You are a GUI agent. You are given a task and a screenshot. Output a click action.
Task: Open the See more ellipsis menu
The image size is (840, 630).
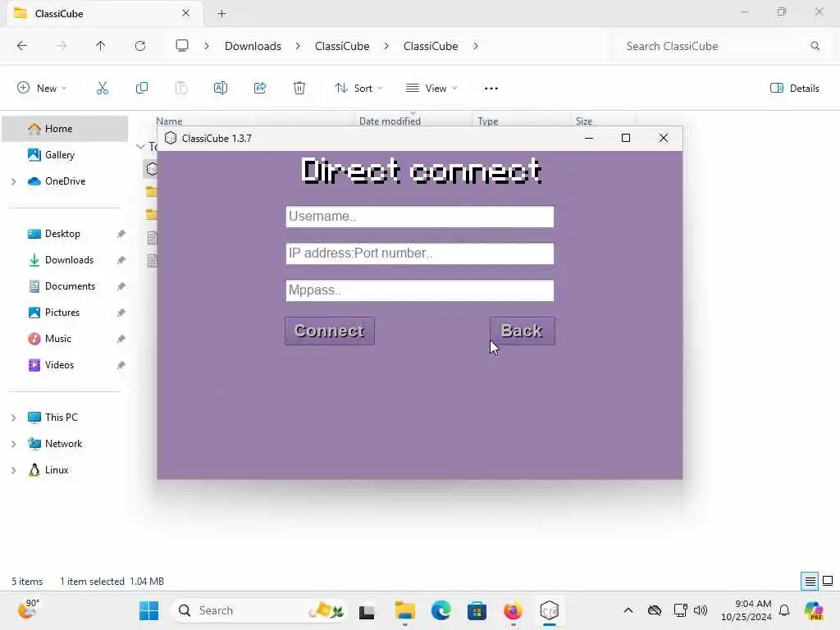point(491,89)
